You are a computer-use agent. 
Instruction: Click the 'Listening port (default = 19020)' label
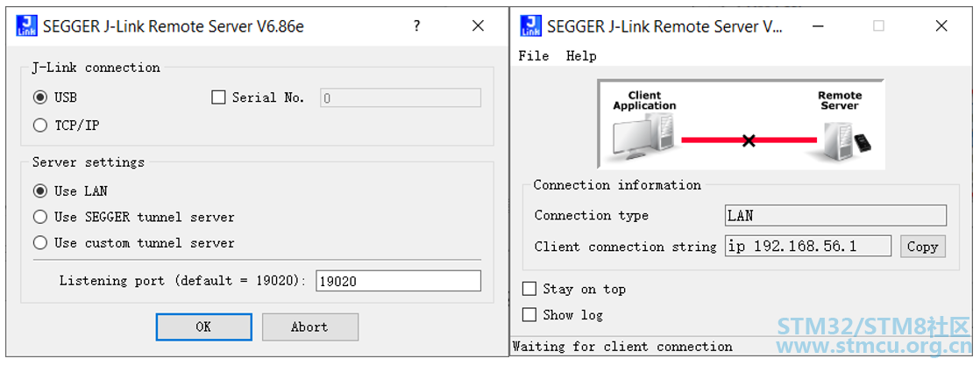coord(183,281)
